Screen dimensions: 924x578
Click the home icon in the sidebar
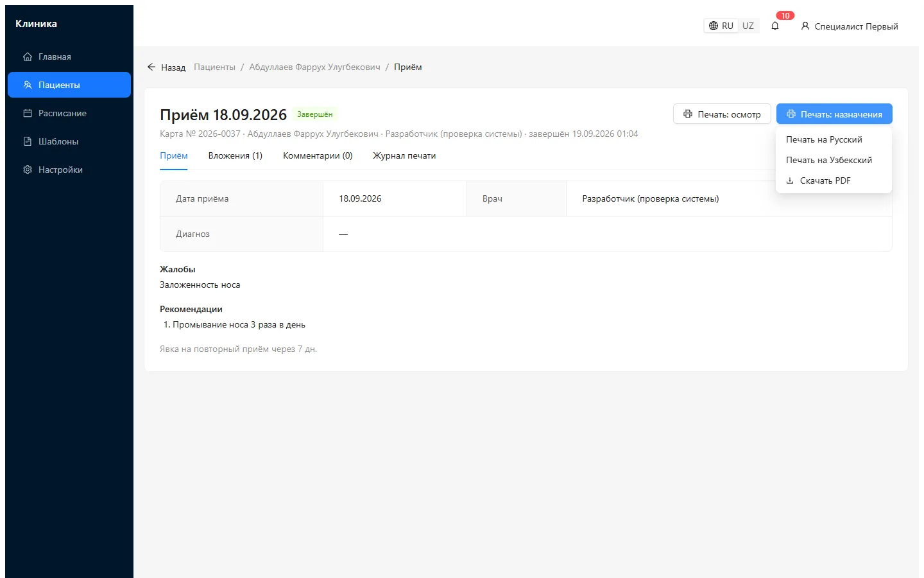[28, 57]
